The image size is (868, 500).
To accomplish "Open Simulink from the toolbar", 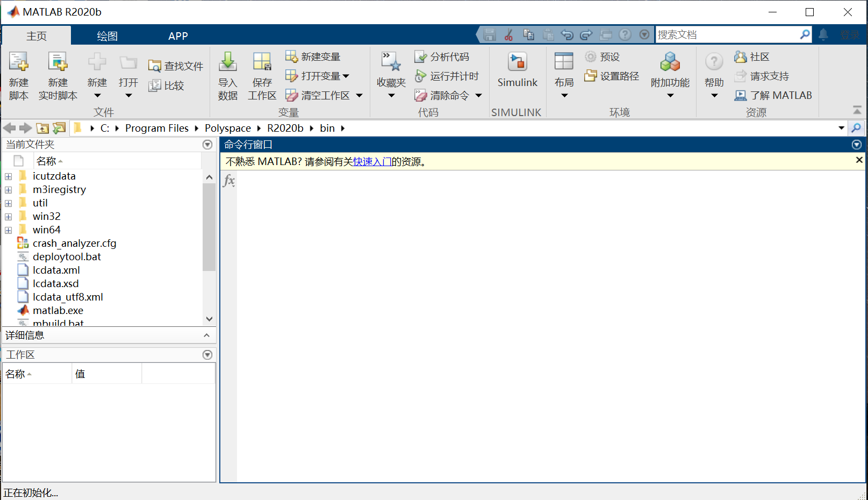I will coord(517,70).
